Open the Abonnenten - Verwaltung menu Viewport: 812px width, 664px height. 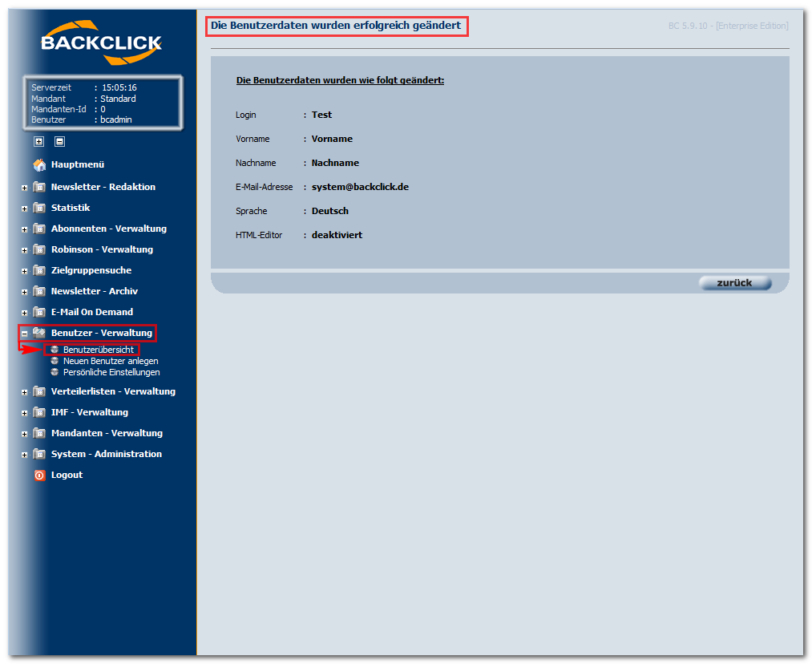click(x=109, y=229)
